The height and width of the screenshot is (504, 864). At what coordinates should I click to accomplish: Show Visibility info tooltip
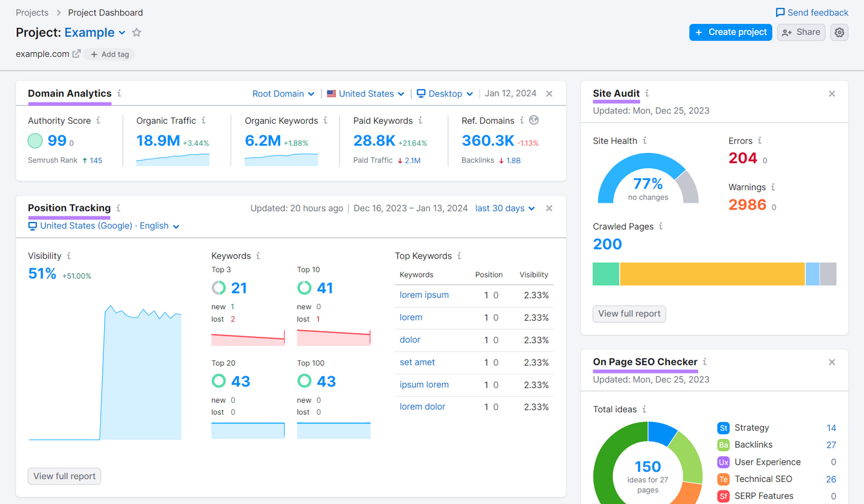click(x=69, y=256)
